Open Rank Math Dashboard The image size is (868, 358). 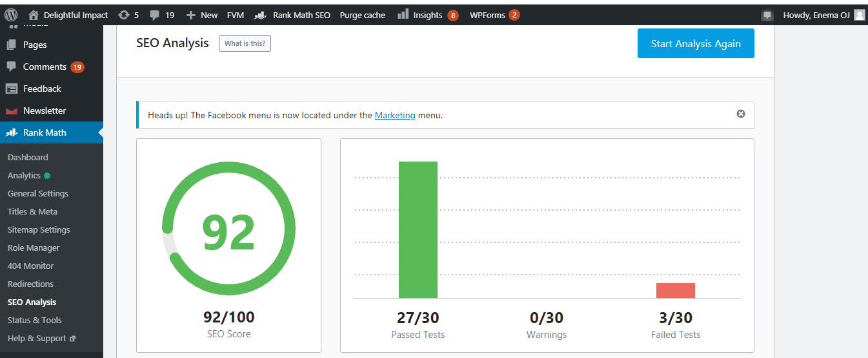[28, 157]
